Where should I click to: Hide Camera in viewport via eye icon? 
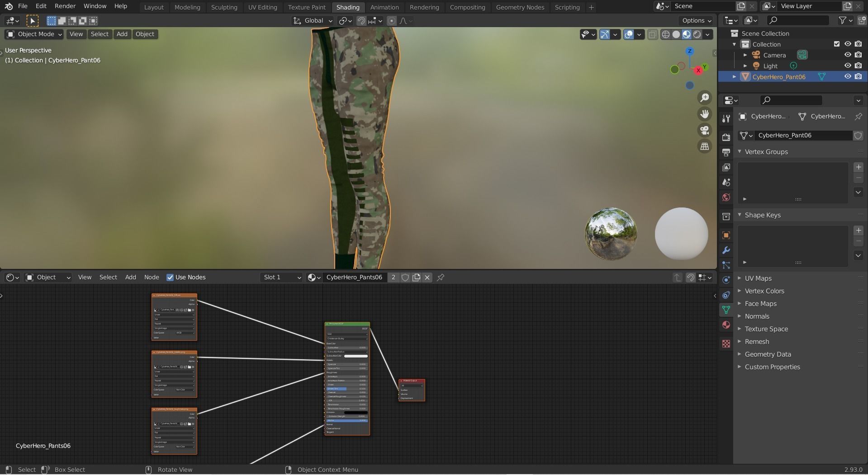point(848,55)
